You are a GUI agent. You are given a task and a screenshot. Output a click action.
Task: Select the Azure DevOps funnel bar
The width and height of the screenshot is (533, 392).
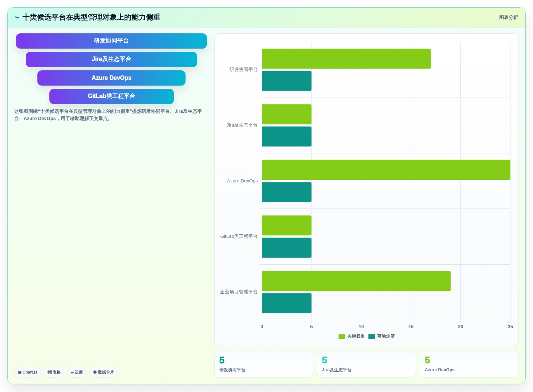coord(111,78)
